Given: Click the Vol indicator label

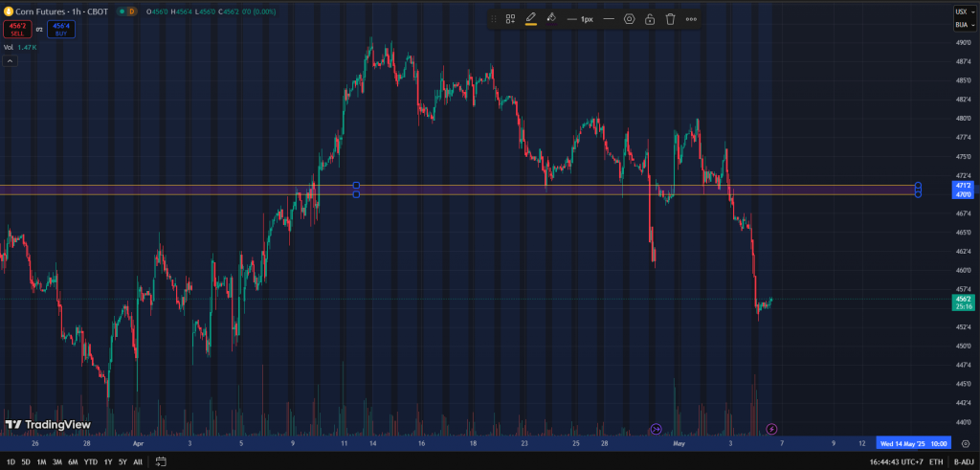Looking at the screenshot, I should pyautogui.click(x=9, y=47).
